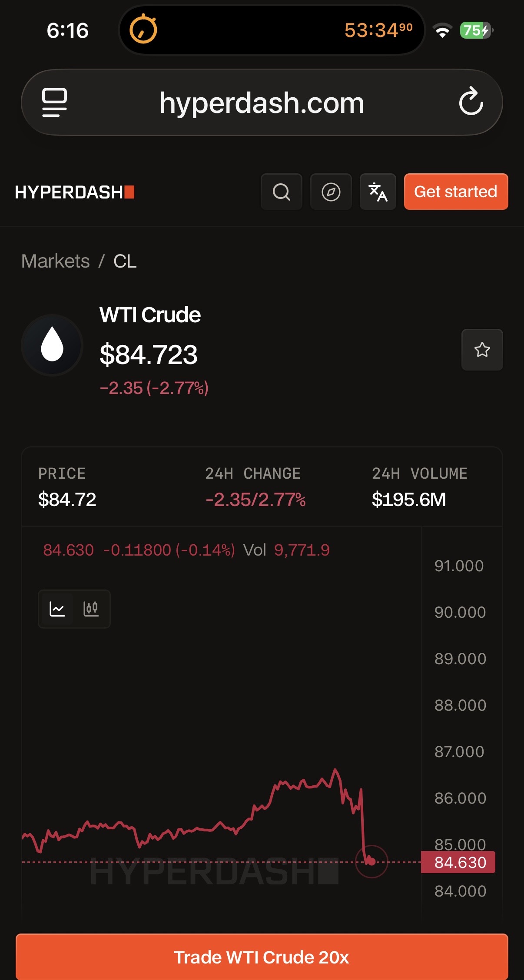Tap the battery status icon
This screenshot has height=980, width=524.
[476, 30]
